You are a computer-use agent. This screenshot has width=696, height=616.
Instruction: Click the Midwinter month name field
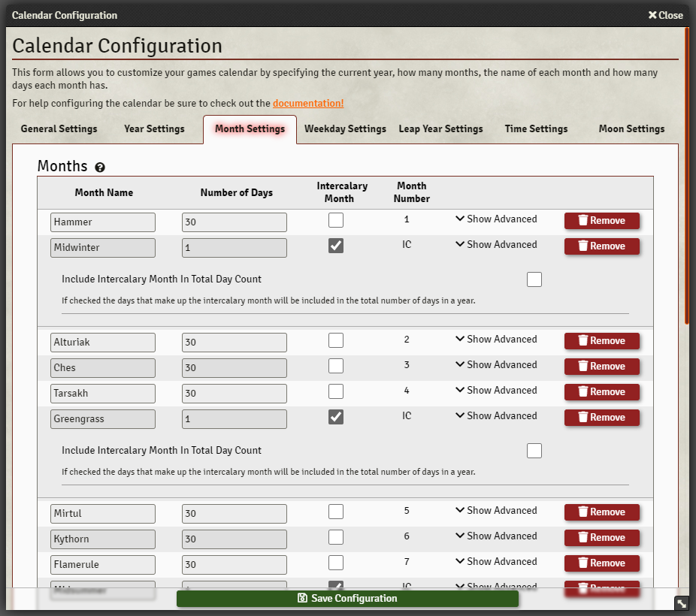103,248
